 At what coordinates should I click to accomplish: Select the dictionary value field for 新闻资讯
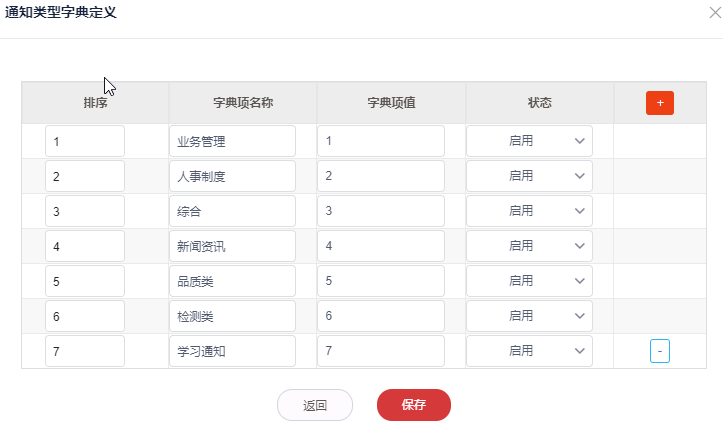tap(381, 246)
